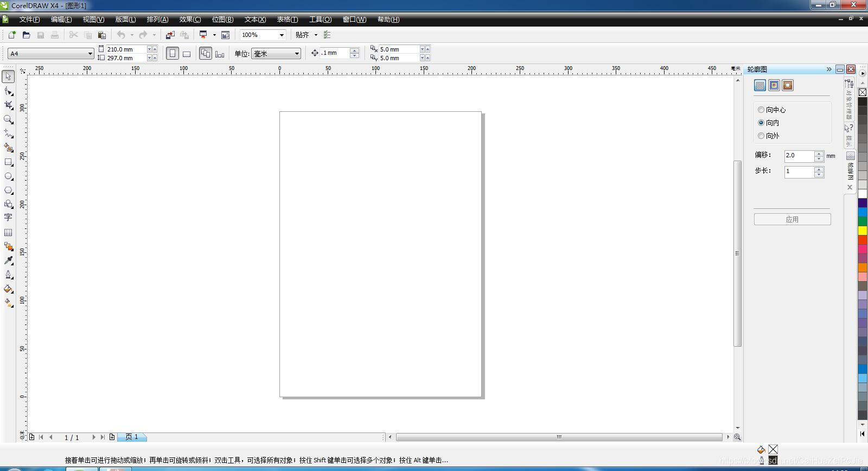
Task: Click the Paste clipboard icon
Action: click(101, 35)
